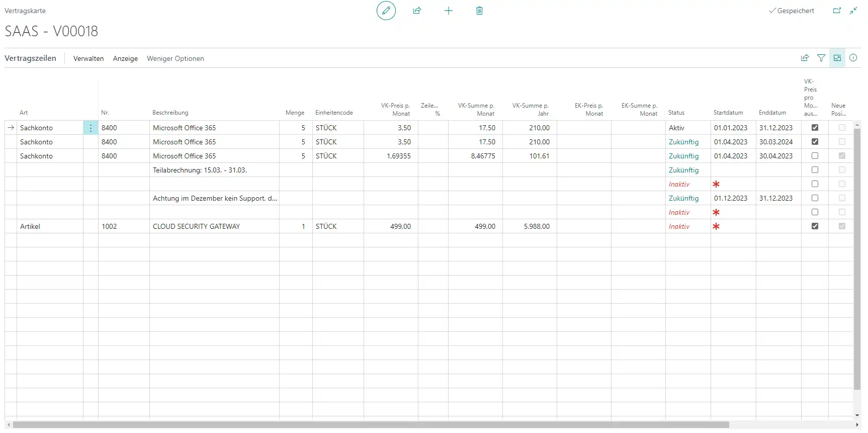The height and width of the screenshot is (433, 868).
Task: Open the Verwalten menu
Action: coord(89,58)
